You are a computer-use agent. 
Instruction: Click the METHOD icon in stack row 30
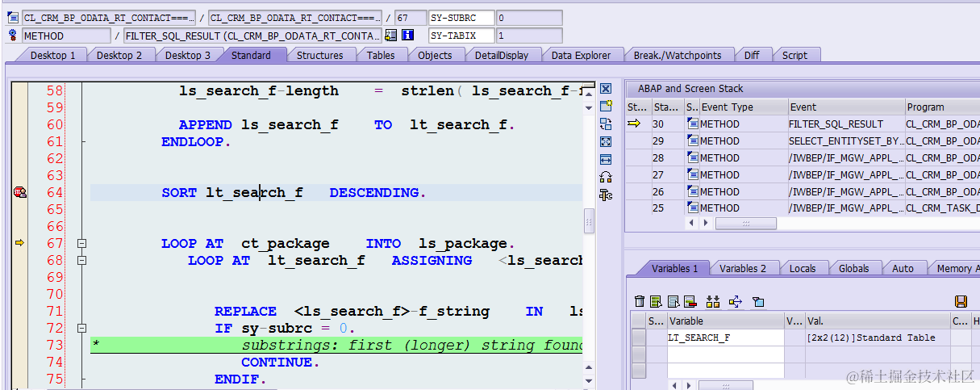(692, 124)
